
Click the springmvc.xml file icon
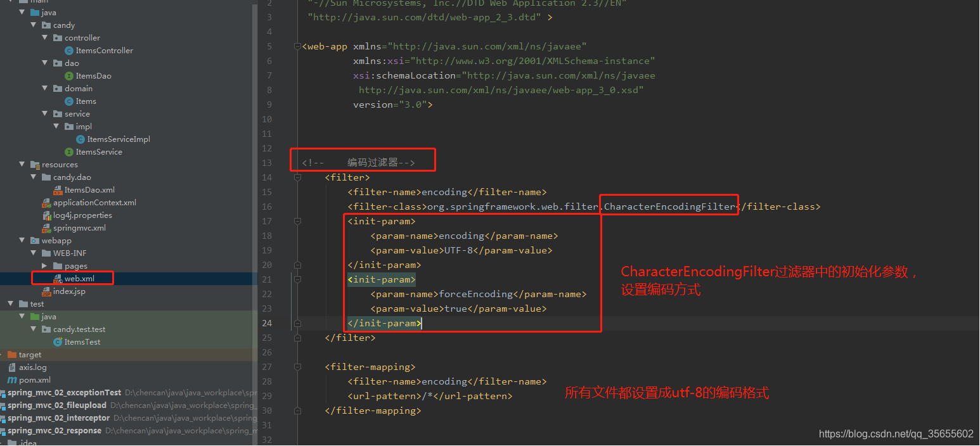coord(46,228)
